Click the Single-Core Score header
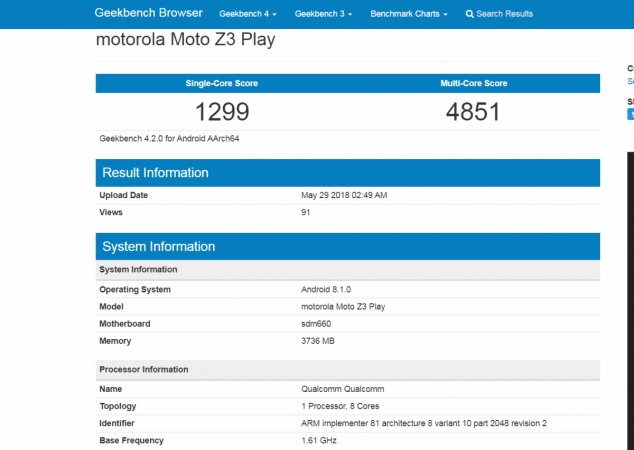Viewport: 634px width, 450px height. pos(222,83)
